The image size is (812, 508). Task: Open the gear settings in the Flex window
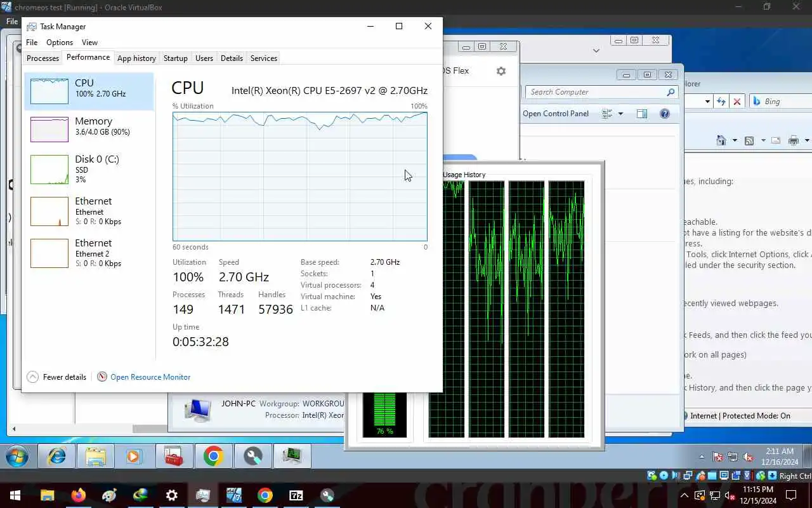click(x=501, y=71)
